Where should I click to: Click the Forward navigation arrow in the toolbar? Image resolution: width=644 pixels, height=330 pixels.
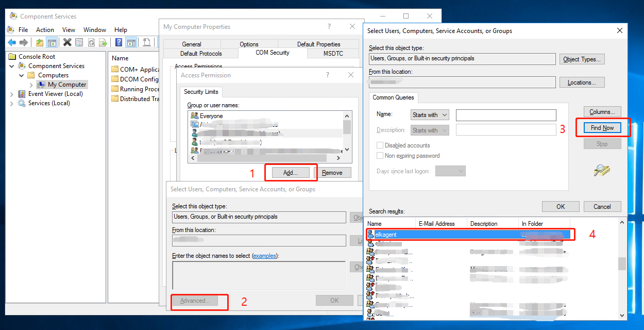pos(23,42)
